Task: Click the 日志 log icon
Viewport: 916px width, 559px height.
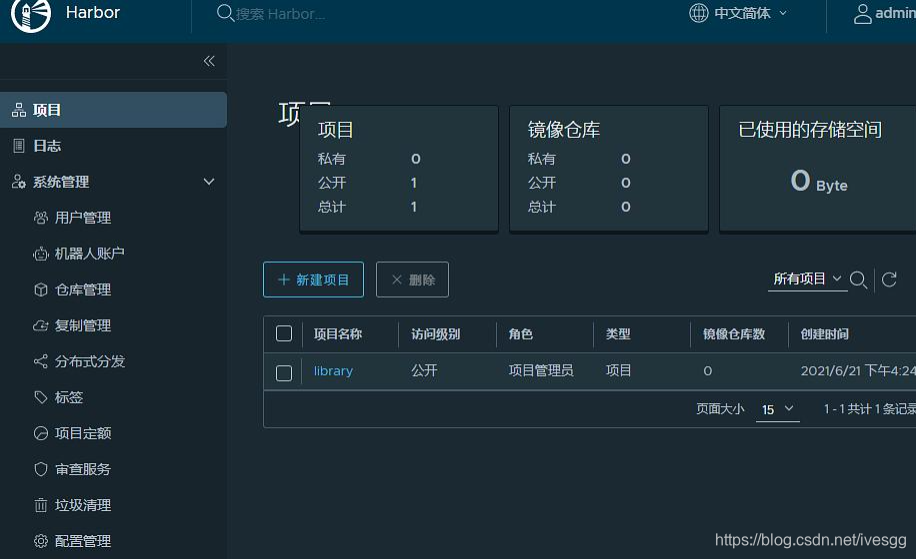Action: click(19, 146)
